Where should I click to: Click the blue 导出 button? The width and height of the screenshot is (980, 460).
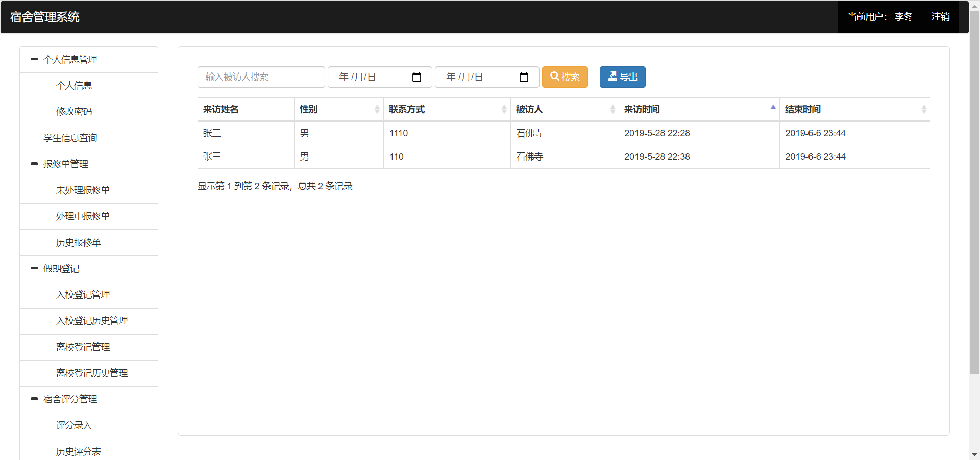tap(623, 77)
